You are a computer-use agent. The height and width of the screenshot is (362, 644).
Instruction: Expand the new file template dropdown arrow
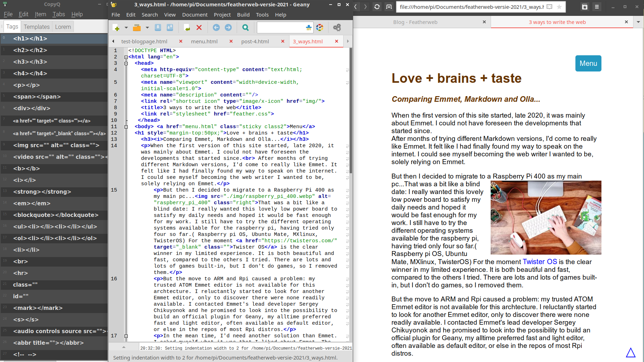(126, 27)
